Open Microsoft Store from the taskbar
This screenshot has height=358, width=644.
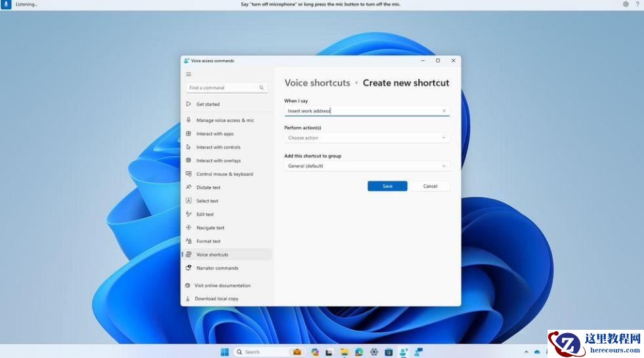388,352
